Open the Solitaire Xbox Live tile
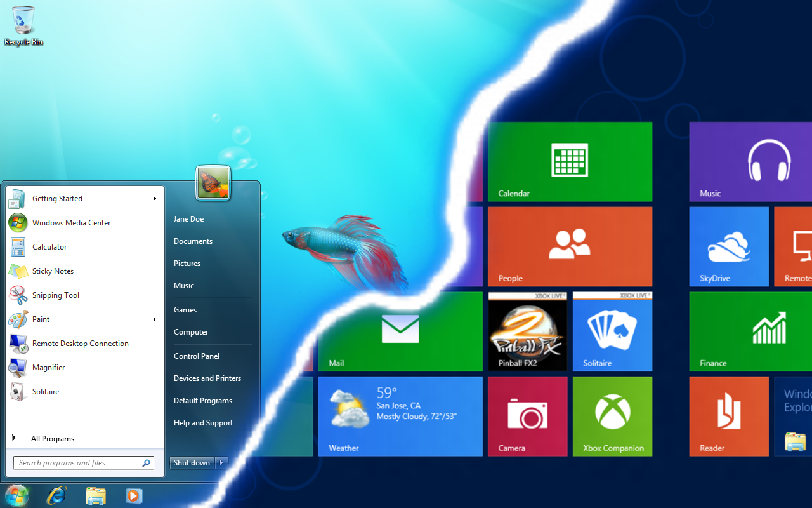 [x=612, y=331]
